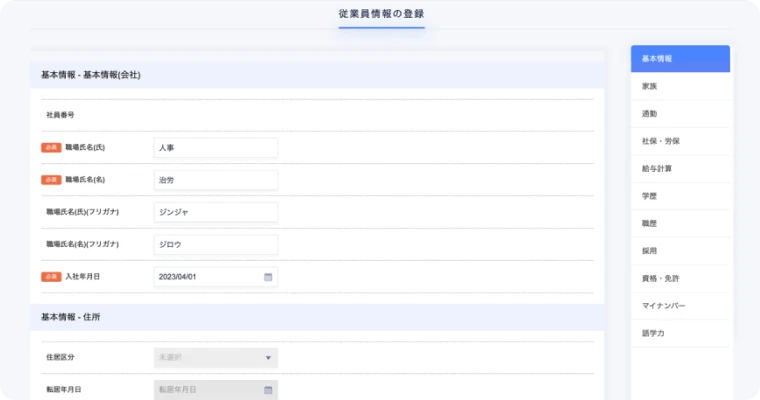Image resolution: width=760 pixels, height=400 pixels.
Task: Jump to 社保・労保 section
Action: point(680,142)
